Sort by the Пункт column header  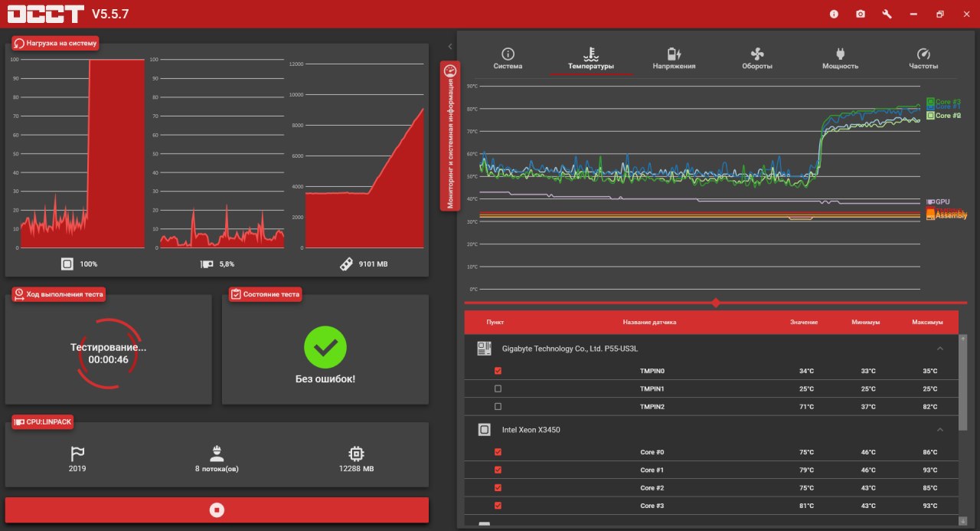(x=495, y=322)
